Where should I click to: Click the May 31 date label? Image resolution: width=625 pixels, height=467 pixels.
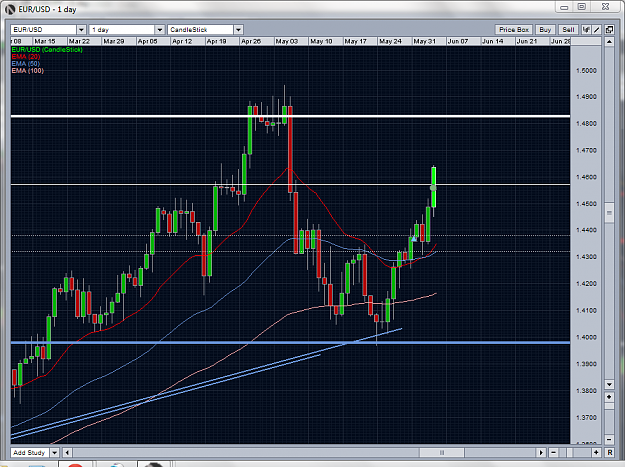pos(425,41)
